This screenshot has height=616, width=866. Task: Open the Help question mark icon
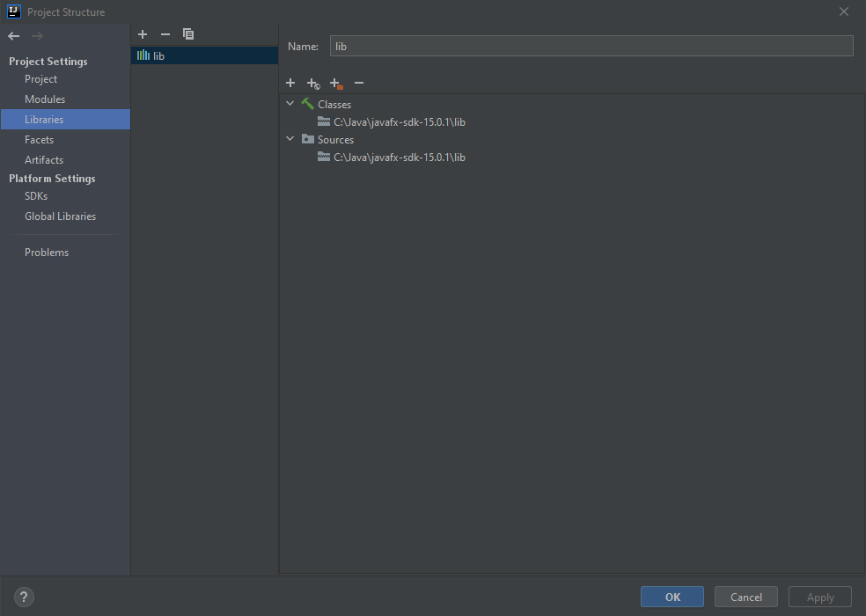23,597
